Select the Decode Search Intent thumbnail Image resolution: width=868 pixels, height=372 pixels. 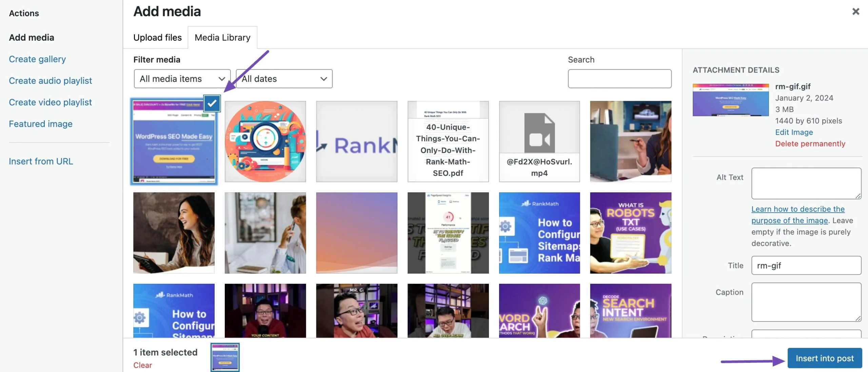(x=630, y=311)
